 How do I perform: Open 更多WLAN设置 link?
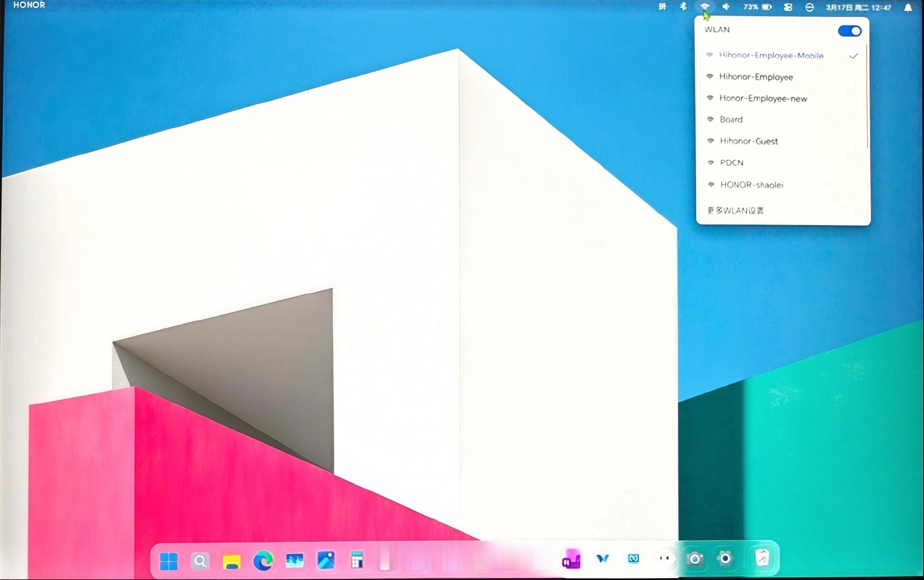735,210
